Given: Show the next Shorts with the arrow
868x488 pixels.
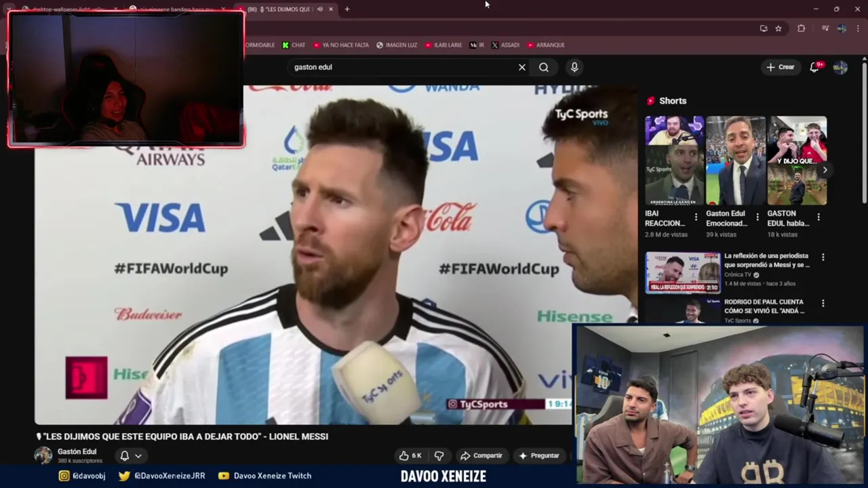Looking at the screenshot, I should coord(825,169).
